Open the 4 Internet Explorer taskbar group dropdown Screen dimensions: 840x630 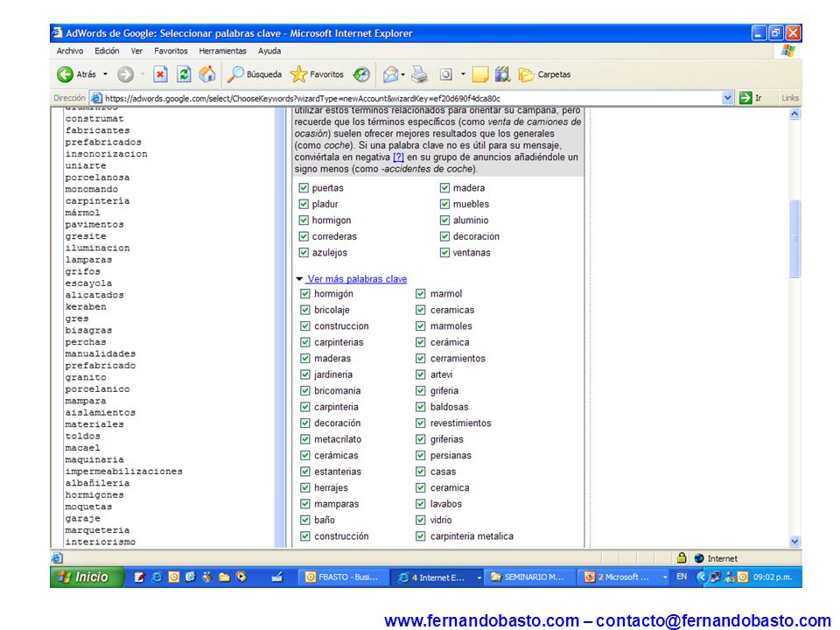point(479,577)
